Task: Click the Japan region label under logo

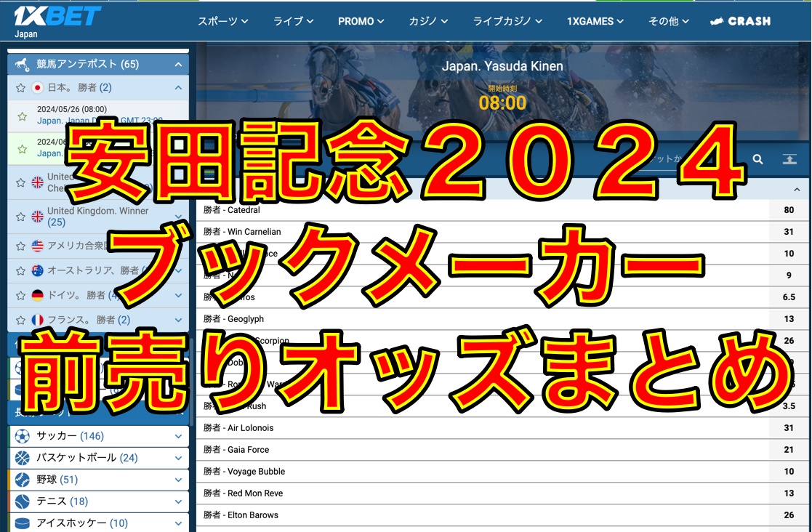Action: pyautogui.click(x=26, y=34)
